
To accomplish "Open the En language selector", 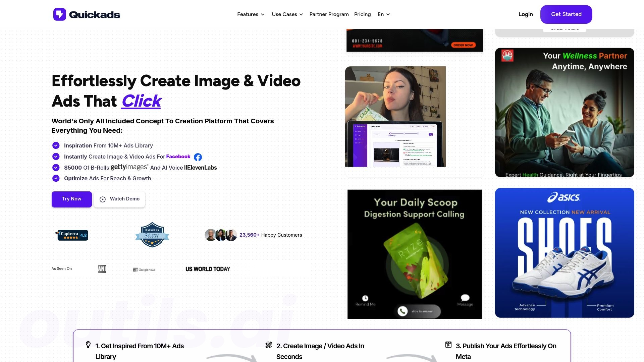I will (384, 14).
